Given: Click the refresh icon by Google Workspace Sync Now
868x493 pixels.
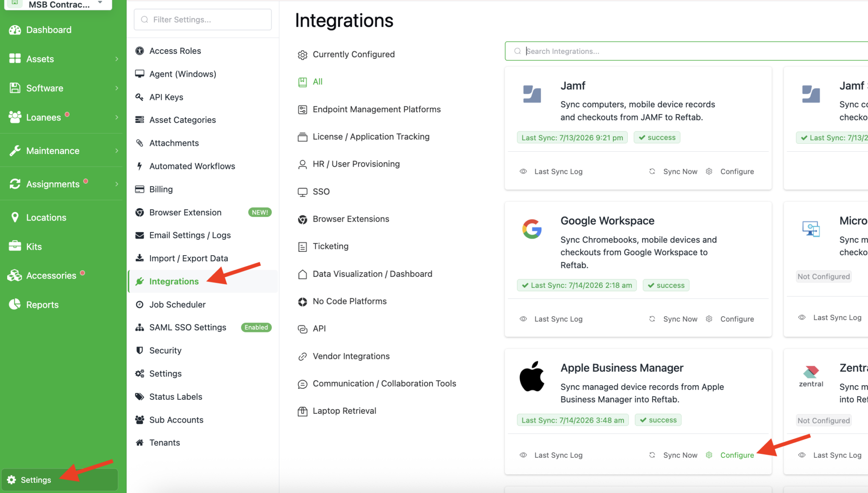Looking at the screenshot, I should [652, 319].
